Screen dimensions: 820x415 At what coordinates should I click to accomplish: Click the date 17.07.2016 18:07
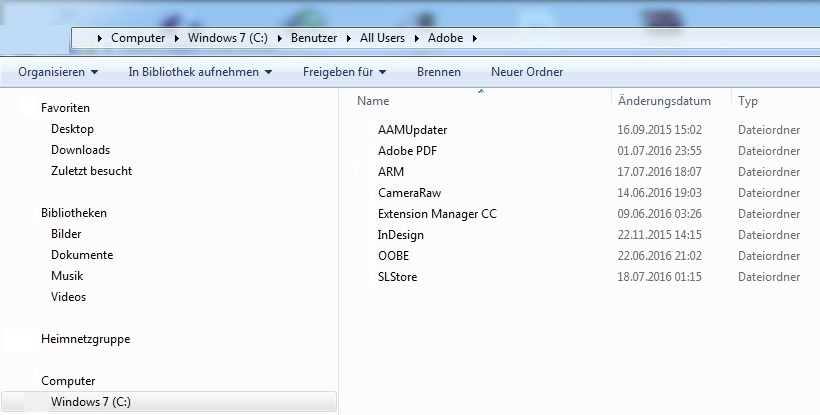pos(659,171)
